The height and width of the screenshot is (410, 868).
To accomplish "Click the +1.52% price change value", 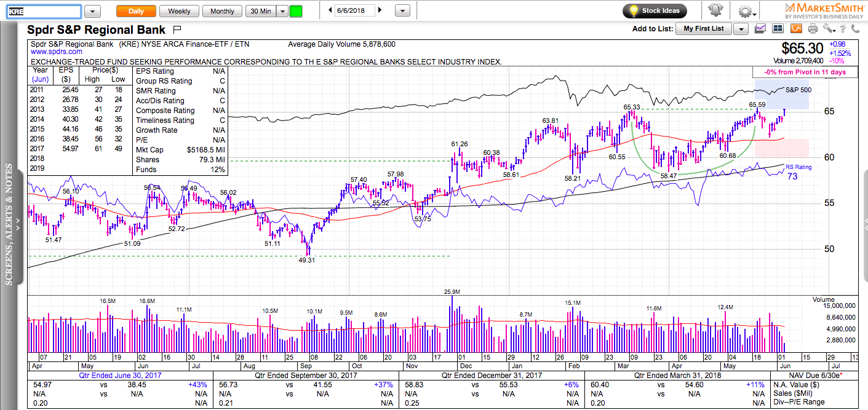I will tap(840, 53).
